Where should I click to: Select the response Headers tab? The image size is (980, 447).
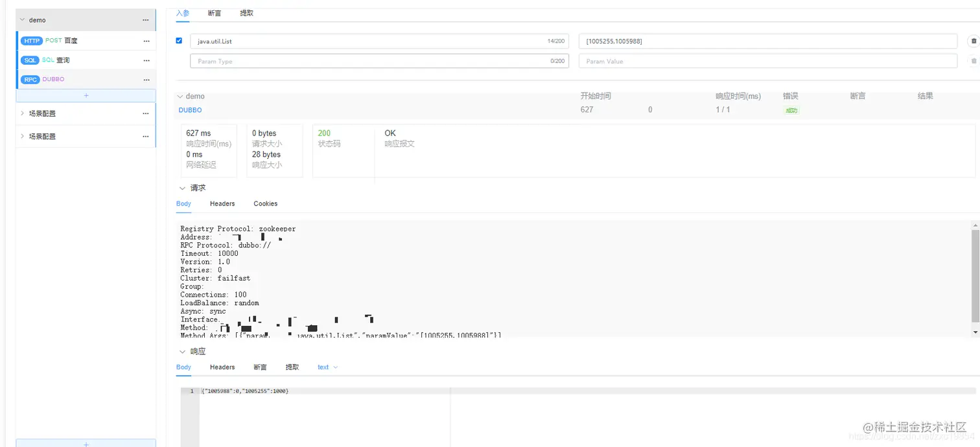[222, 367]
